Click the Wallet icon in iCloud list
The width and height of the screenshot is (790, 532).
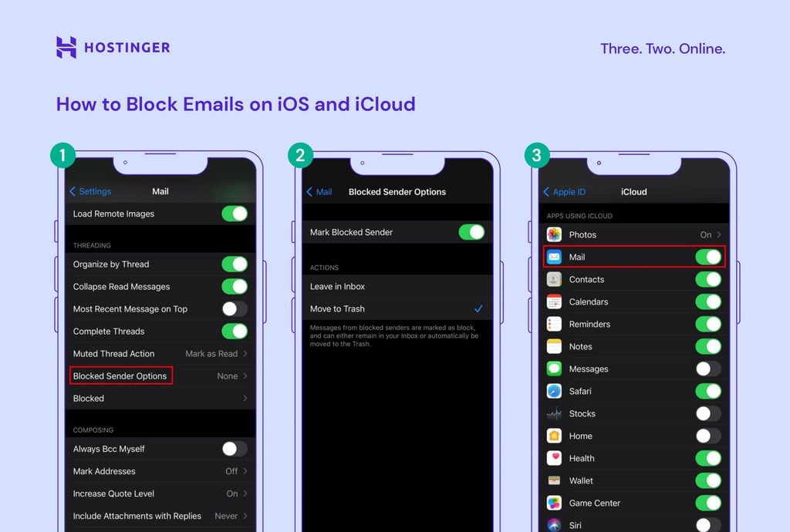(554, 480)
